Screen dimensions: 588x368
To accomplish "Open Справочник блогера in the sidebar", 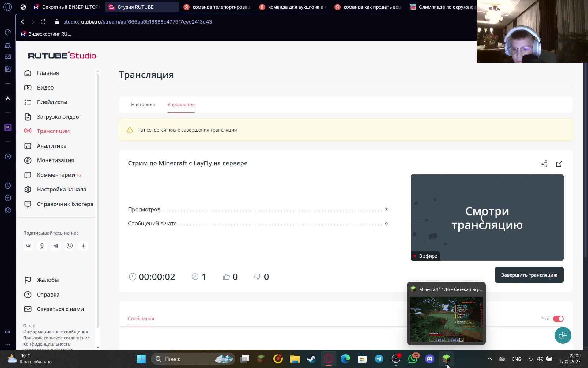I will (x=65, y=204).
